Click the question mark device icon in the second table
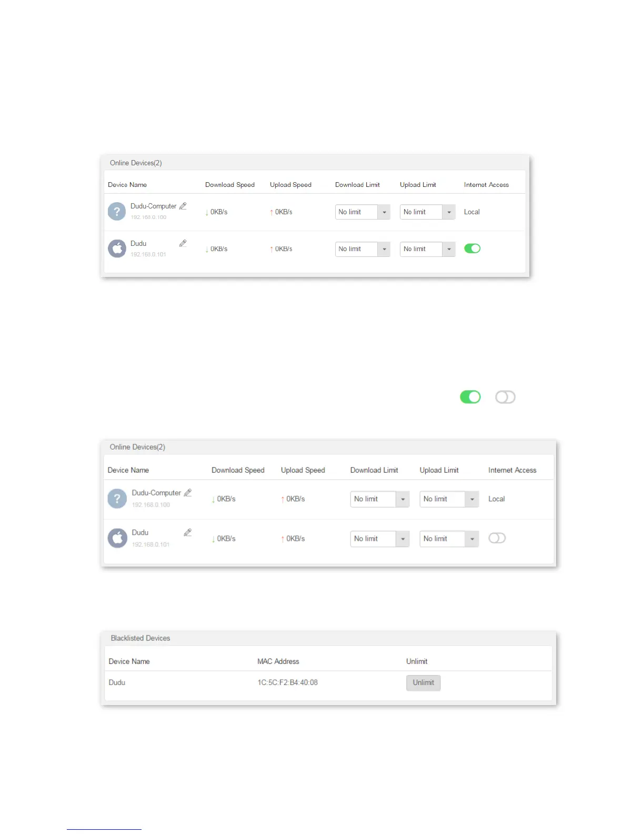This screenshot has width=644, height=834. [117, 499]
